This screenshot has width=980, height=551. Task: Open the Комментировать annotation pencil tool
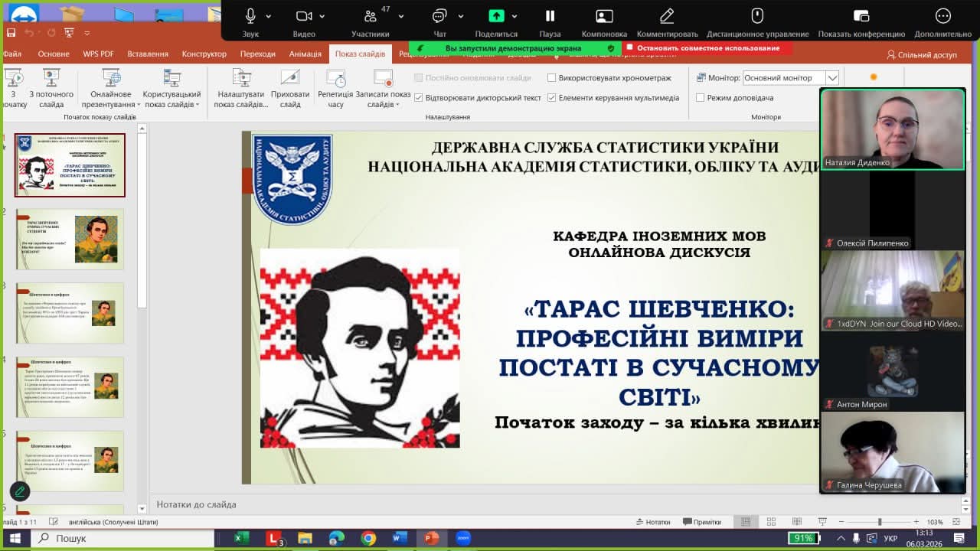[x=667, y=16]
